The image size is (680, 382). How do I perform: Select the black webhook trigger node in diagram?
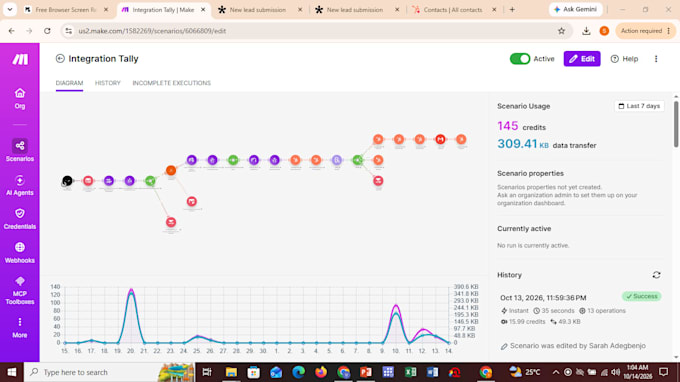coord(67,180)
